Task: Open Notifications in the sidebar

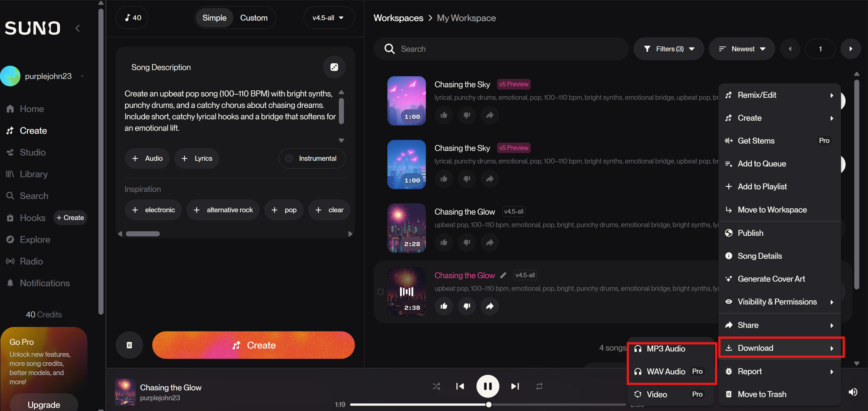Action: tap(44, 283)
